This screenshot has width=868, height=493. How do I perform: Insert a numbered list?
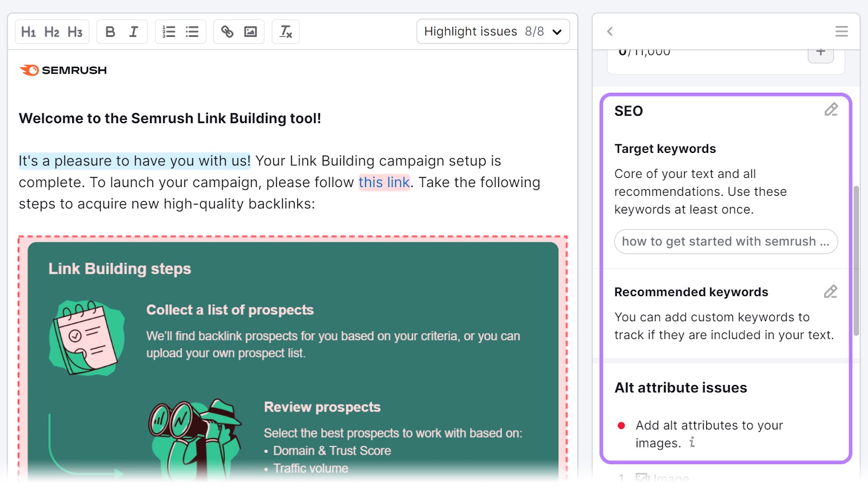click(169, 31)
